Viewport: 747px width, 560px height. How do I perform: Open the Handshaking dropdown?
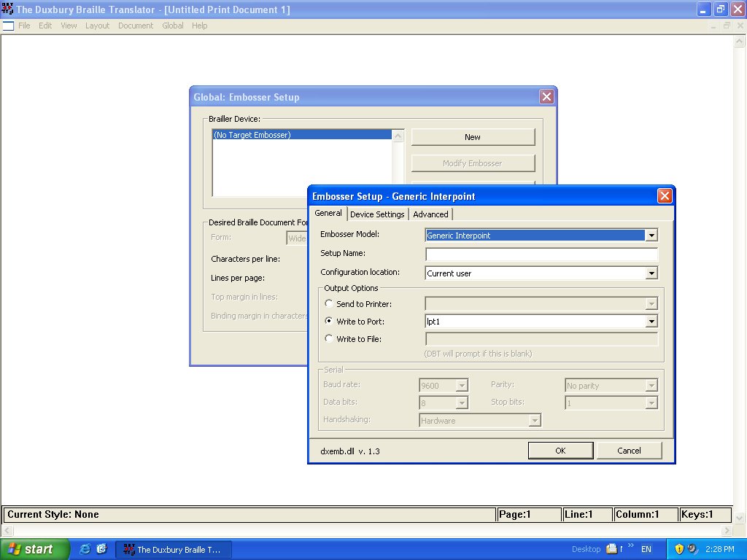coord(535,421)
